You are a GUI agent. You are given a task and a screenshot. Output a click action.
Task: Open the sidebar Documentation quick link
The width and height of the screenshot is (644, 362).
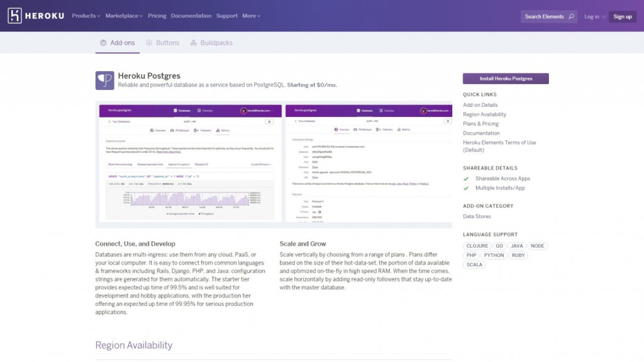tap(481, 133)
